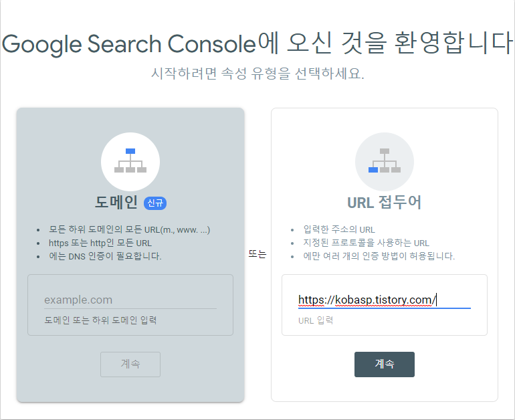Click the dark 계속 button under URL prefix
The image size is (515, 420).
[x=385, y=364]
